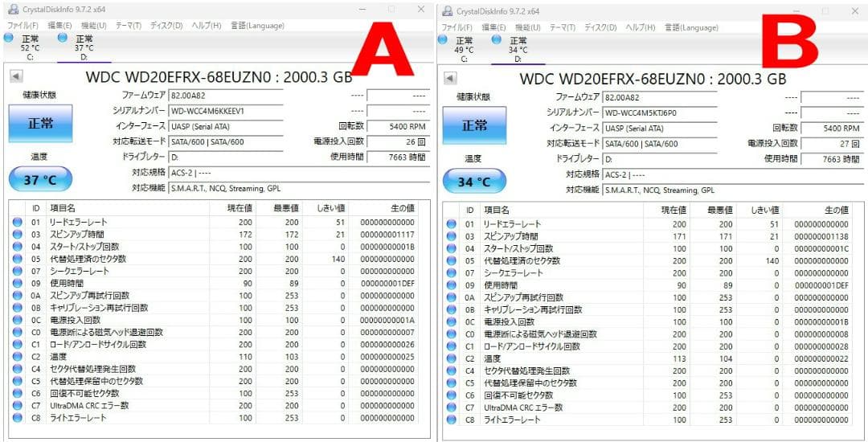Select セクタ代替処理発生回数 row in window B

pos(649,370)
